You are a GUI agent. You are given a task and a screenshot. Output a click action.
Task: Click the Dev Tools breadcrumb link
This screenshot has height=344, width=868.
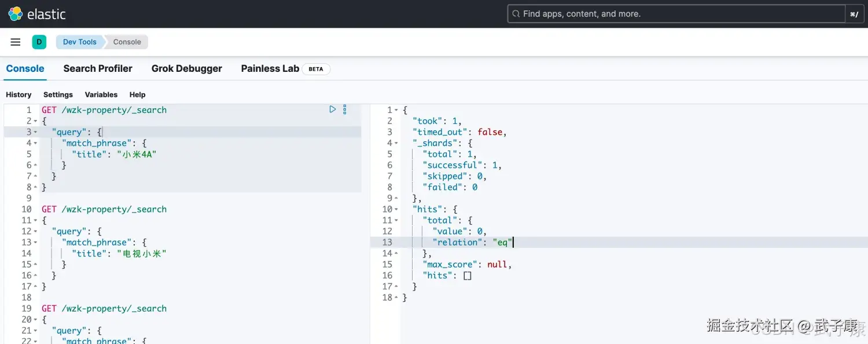point(79,41)
